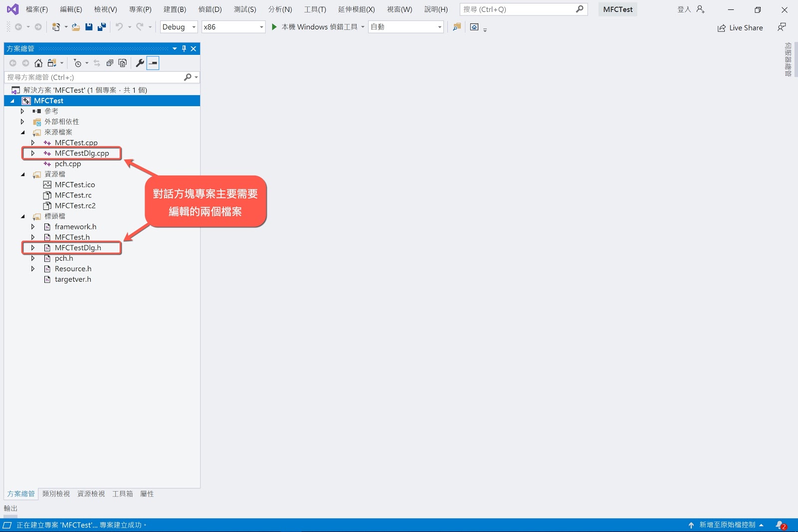This screenshot has height=532, width=798.
Task: Click the Show All Files icon
Action: click(123, 63)
